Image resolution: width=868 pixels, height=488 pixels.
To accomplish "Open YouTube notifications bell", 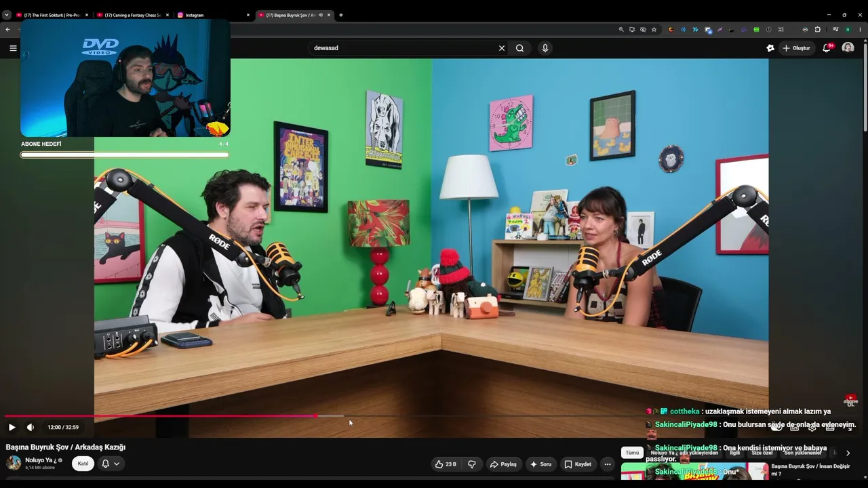I will [x=827, y=48].
